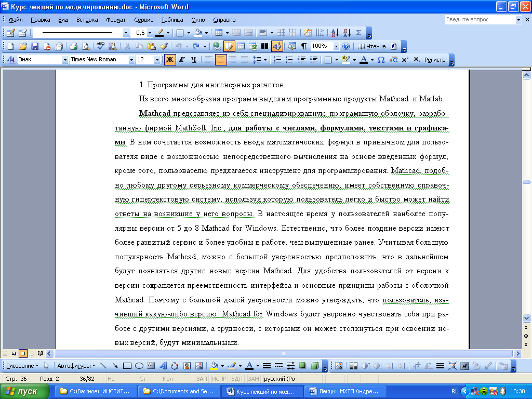Open Print Preview magnifier icon
Screen dimensions: 532x399
[86, 46]
